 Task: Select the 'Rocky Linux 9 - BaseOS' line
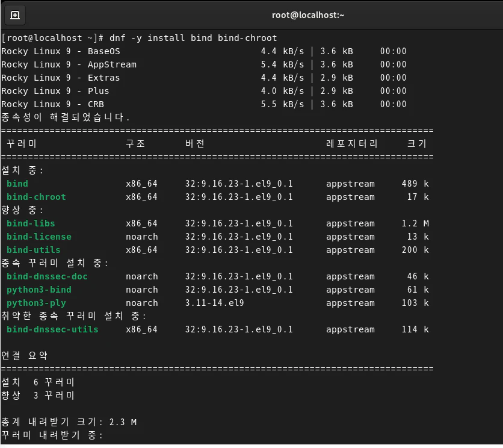pyautogui.click(x=204, y=51)
